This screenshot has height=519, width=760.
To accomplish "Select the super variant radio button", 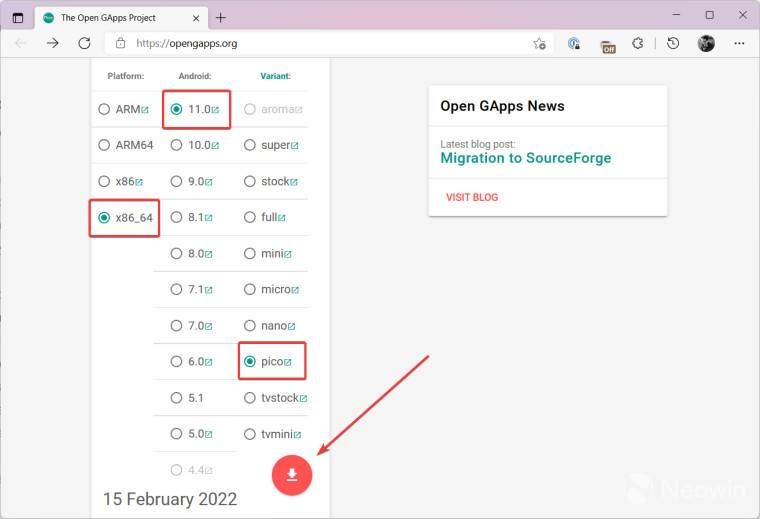I will 250,145.
